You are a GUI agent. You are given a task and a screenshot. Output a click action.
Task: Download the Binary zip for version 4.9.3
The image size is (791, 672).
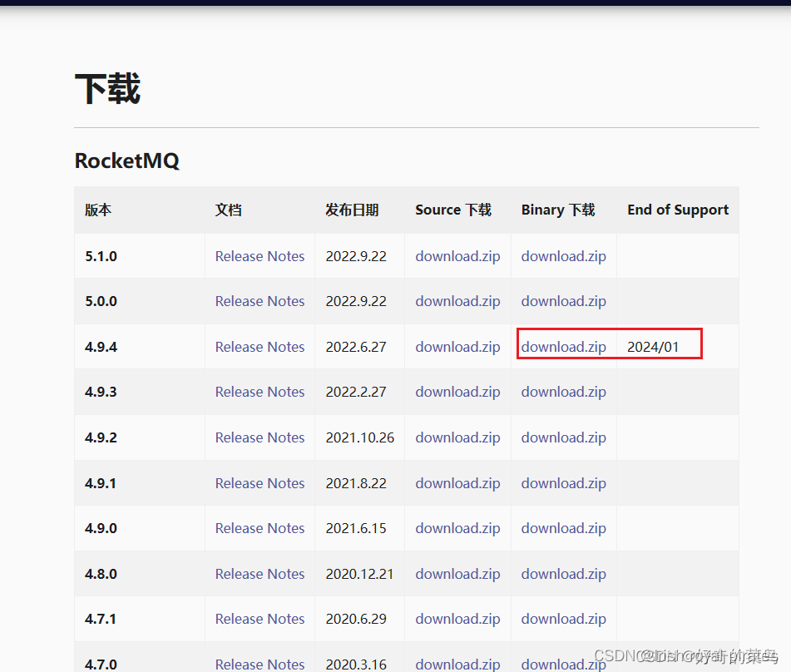point(563,392)
